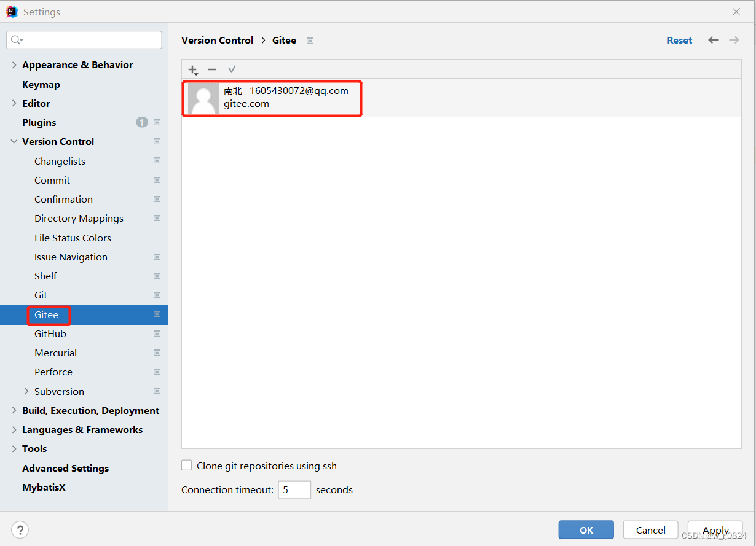Click project settings icon next to Confirmation

click(157, 199)
